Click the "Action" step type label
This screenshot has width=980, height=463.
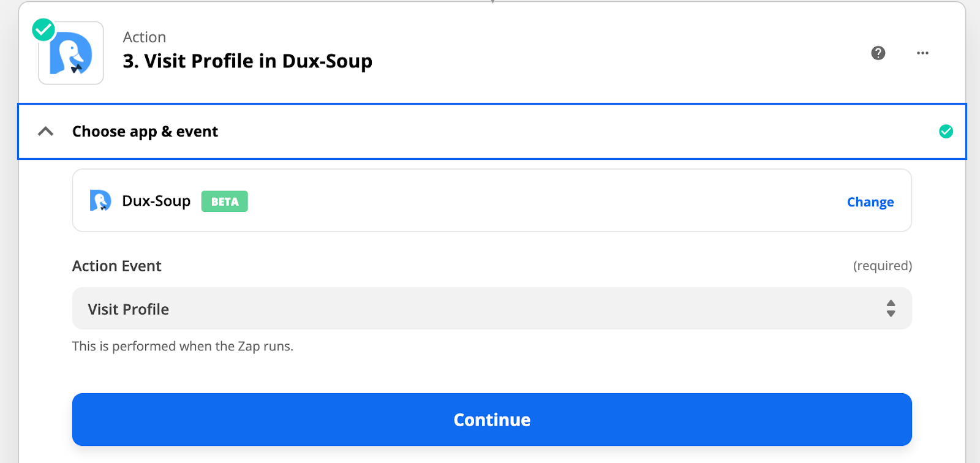[145, 37]
